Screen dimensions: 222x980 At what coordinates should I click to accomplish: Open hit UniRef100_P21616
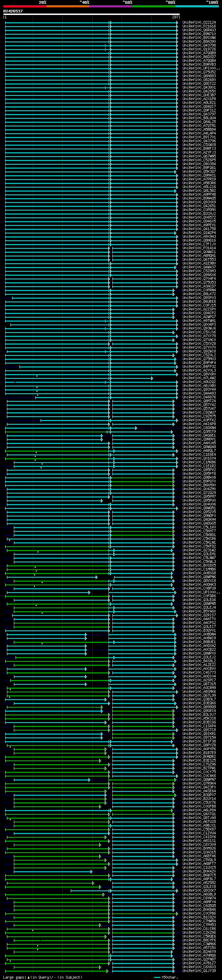199,26
